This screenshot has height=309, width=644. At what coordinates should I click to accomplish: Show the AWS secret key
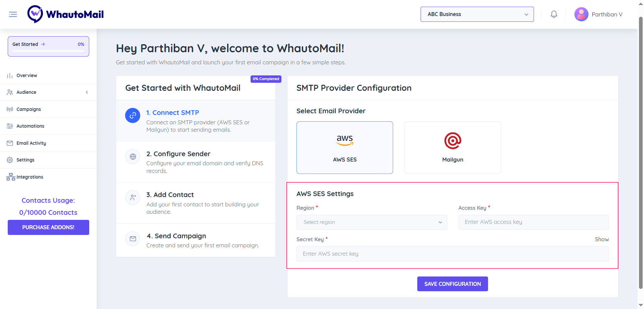601,239
